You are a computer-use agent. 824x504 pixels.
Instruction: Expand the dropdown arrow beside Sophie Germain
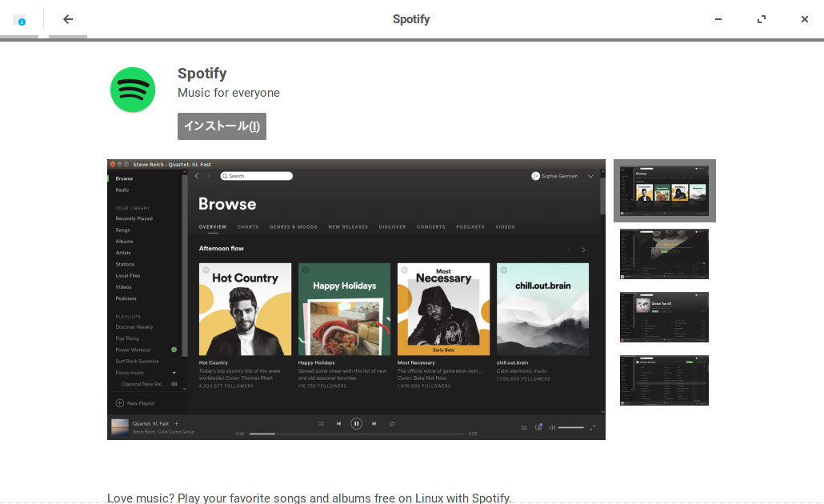[x=590, y=176]
